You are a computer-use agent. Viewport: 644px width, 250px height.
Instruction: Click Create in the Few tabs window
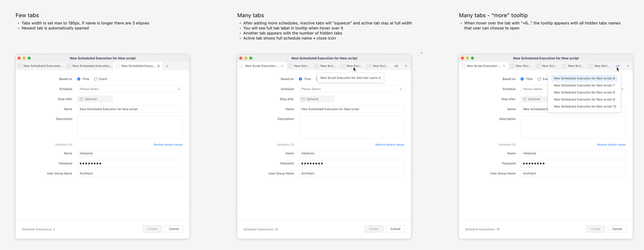click(152, 229)
